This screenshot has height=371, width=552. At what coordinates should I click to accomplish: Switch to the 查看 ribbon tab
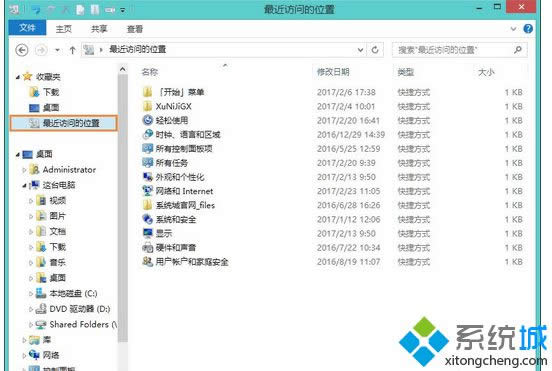tap(134, 29)
